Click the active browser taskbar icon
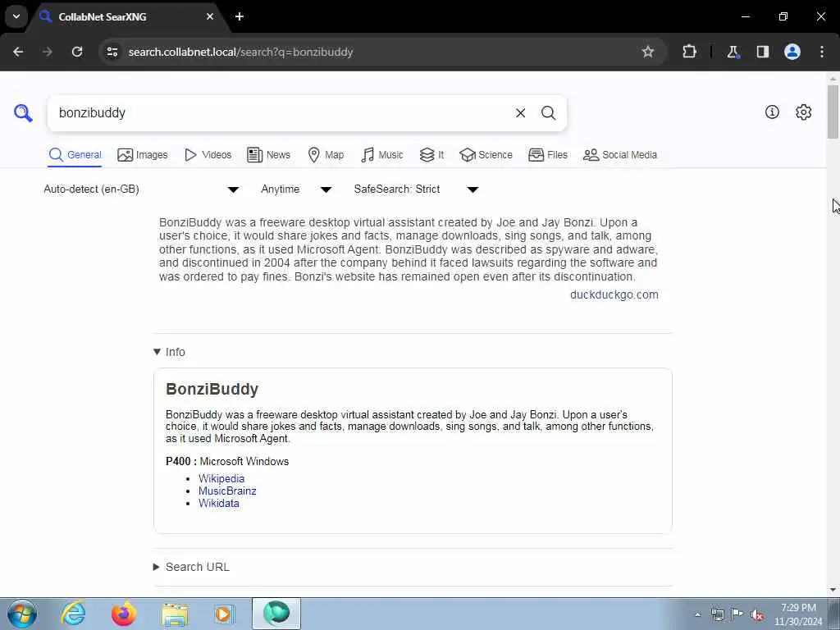 (276, 614)
